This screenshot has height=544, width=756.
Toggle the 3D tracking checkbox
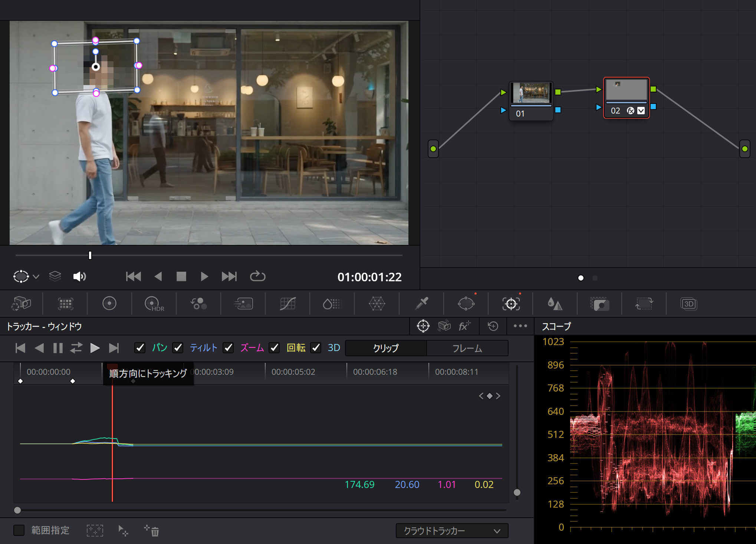tap(316, 348)
